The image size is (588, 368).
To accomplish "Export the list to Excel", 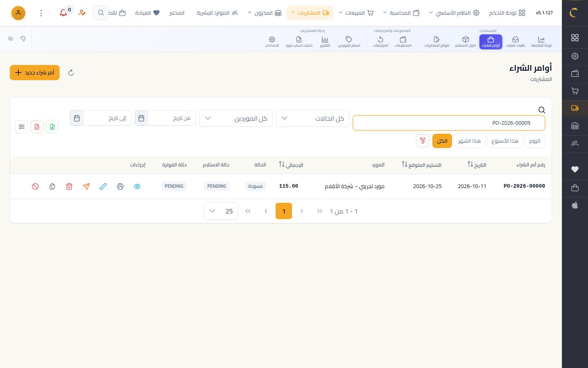I will (52, 127).
